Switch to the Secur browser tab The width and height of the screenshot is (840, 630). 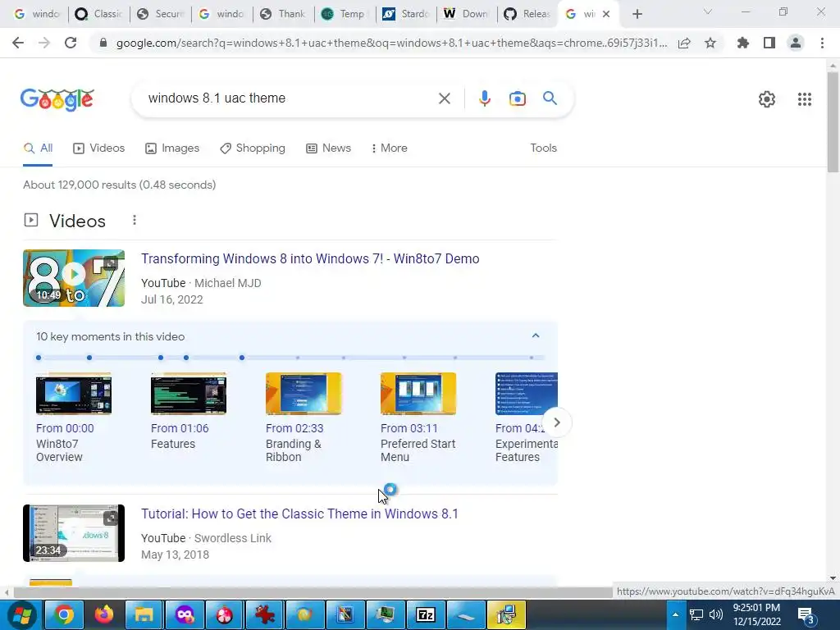[160, 14]
